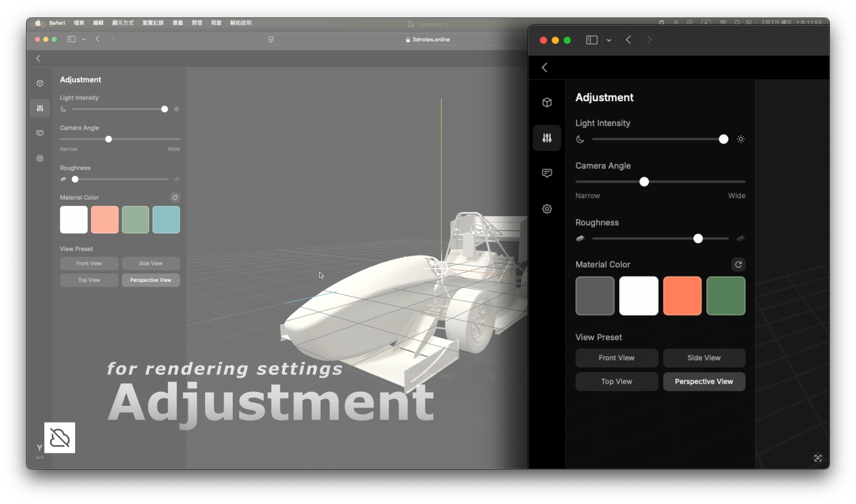
Task: Click the crossed-out cloud icon at the bottom left
Action: [x=60, y=438]
